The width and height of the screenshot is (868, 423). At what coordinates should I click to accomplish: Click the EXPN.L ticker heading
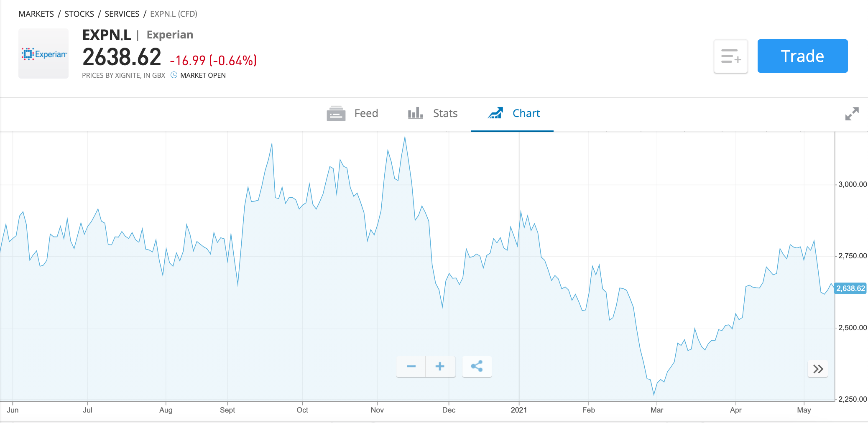(107, 35)
